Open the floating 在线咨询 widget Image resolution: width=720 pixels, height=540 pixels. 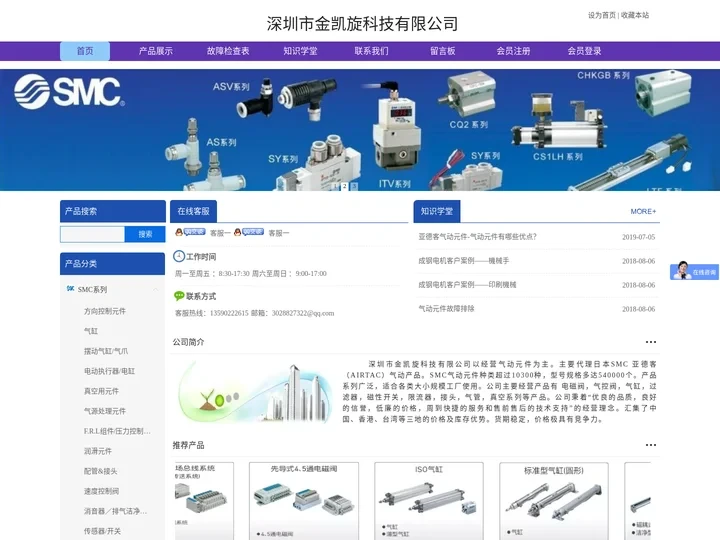point(694,271)
